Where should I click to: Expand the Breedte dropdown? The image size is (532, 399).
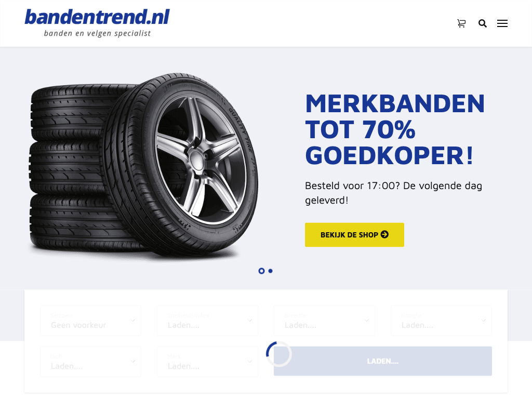point(324,321)
